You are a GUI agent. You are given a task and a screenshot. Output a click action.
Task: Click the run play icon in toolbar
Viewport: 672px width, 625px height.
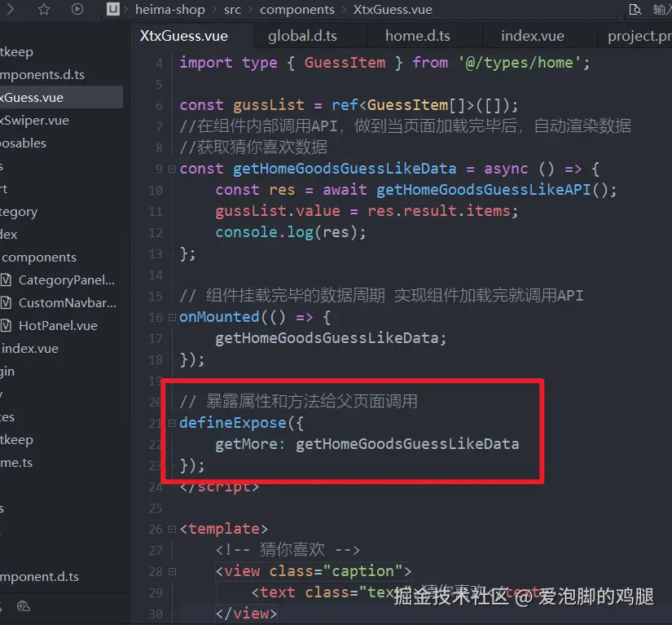click(x=77, y=9)
